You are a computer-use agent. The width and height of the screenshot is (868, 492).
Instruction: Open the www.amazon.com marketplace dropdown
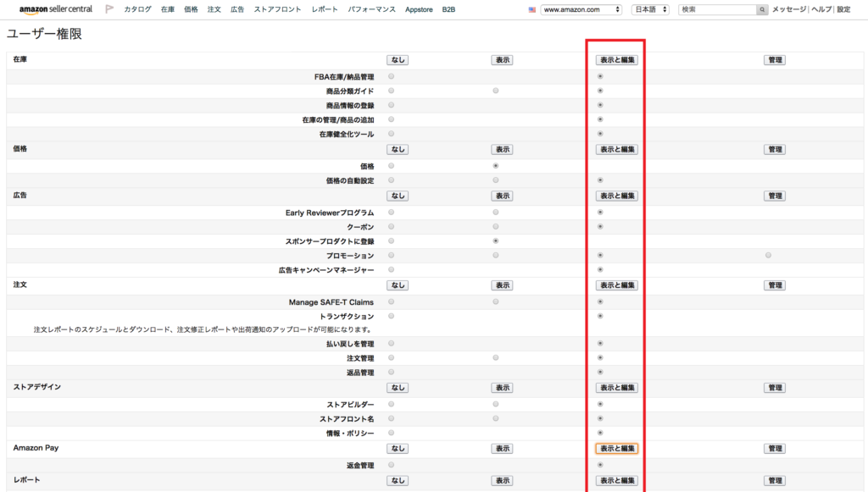(581, 9)
